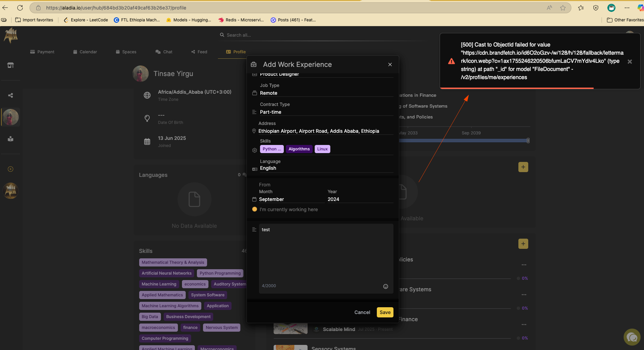Open Tinsae Yirgu profile avatar
The image size is (644, 350).
[141, 74]
